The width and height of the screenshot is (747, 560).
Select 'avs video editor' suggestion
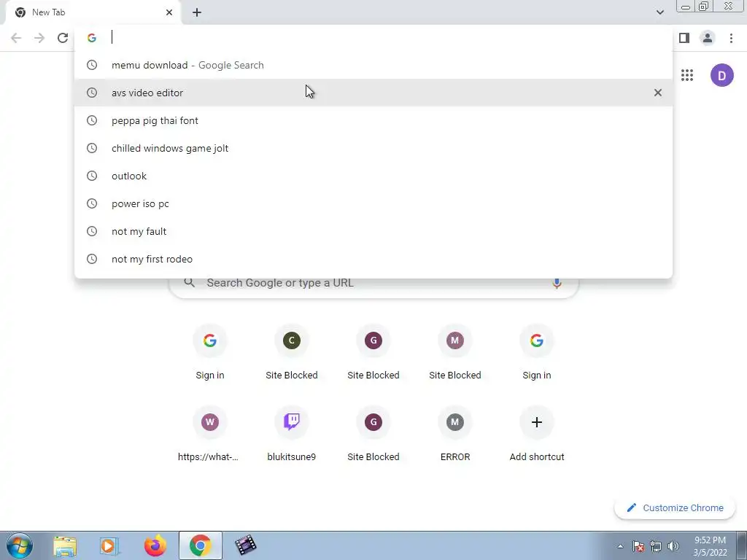click(x=373, y=93)
